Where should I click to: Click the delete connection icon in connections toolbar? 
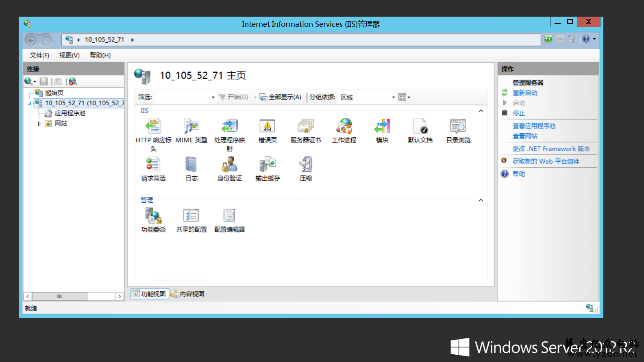[x=73, y=82]
